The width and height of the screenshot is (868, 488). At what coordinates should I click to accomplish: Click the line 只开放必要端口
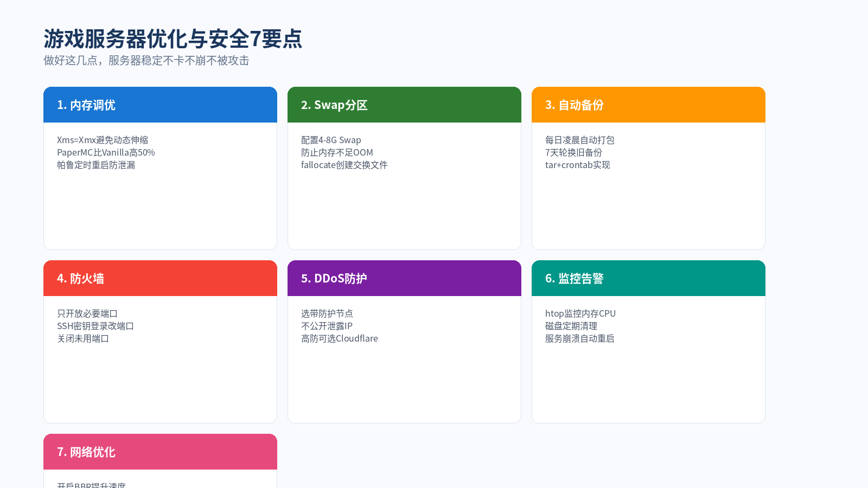pos(87,313)
